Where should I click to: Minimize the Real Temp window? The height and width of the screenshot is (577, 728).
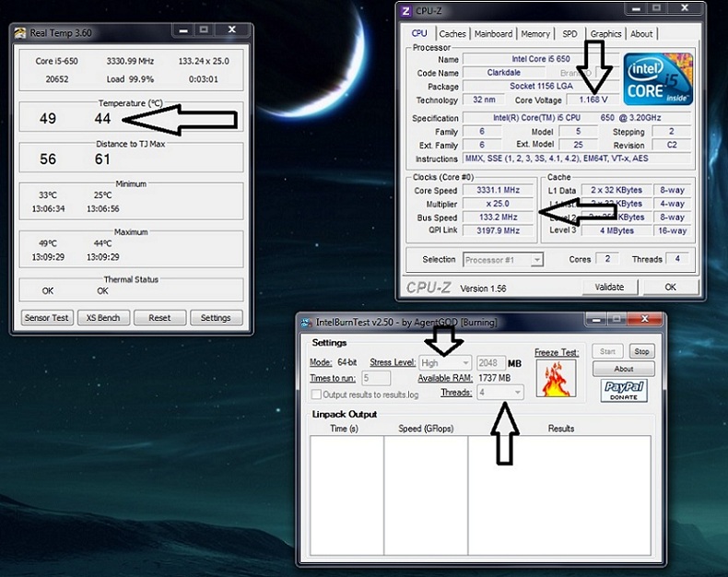point(184,30)
